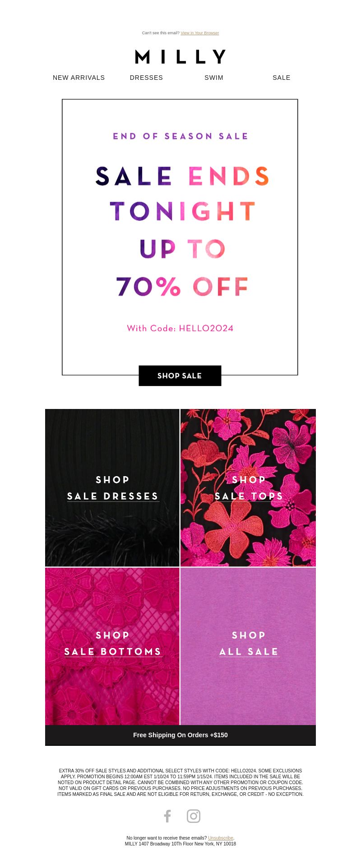This screenshot has width=361, height=868.
Task: Open the Shop Sale Bottoms lace tile
Action: 112,646
